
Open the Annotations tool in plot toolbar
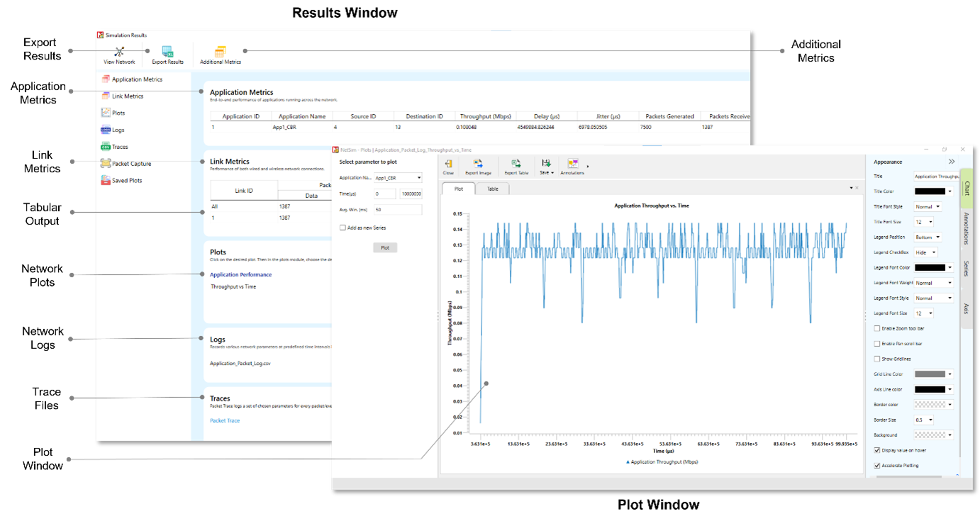coord(572,164)
